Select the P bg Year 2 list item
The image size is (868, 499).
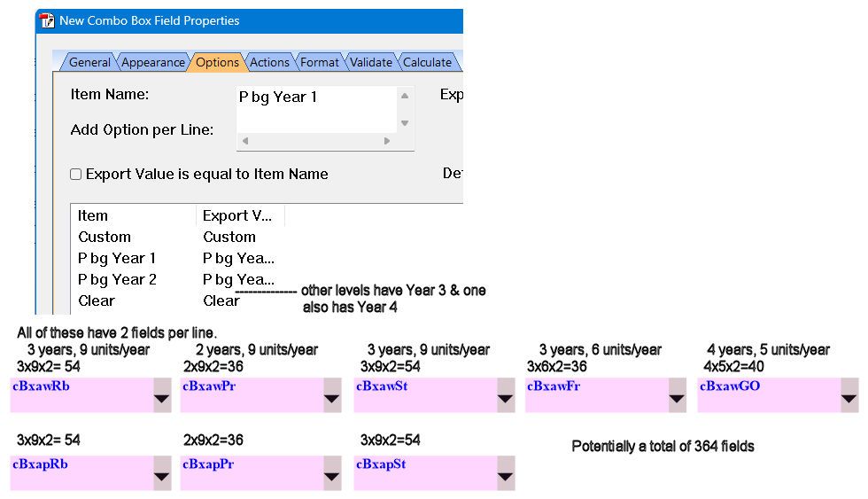pos(117,280)
